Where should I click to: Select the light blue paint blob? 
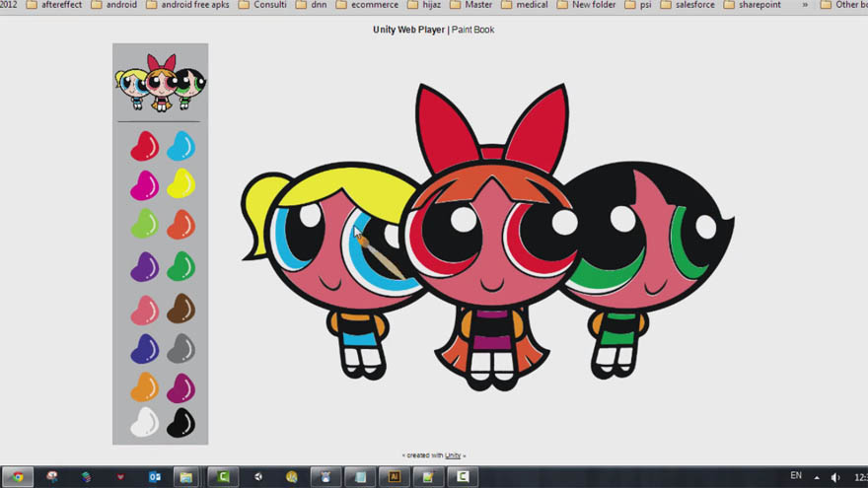[x=181, y=146]
